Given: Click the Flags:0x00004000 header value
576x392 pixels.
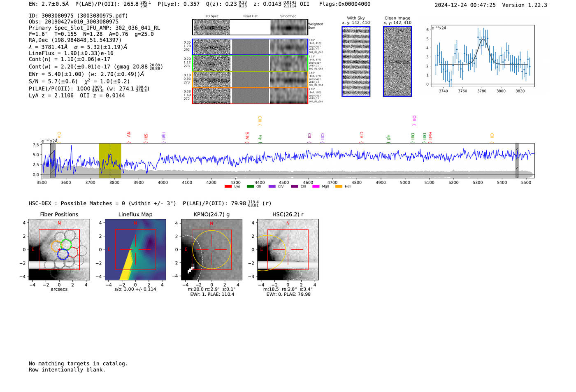Looking at the screenshot, I should pyautogui.click(x=345, y=4).
